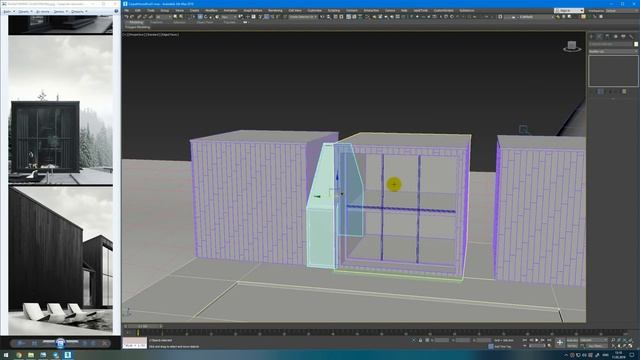
Task: Click the Mirror tool icon
Action: [x=322, y=17]
